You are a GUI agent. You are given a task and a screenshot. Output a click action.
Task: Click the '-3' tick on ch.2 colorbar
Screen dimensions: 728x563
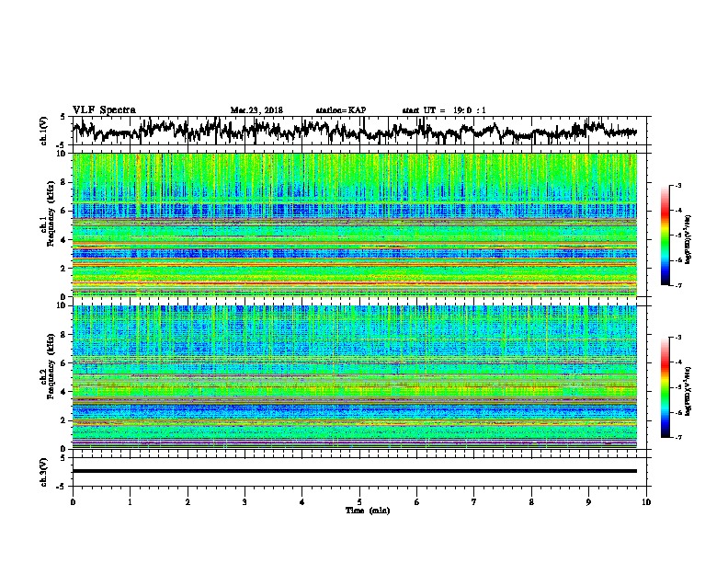677,338
